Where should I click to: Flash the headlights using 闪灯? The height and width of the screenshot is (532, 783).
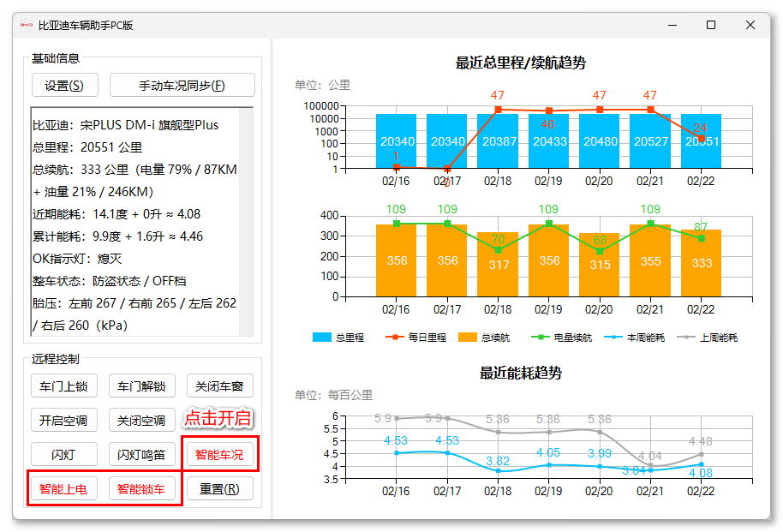pyautogui.click(x=63, y=454)
